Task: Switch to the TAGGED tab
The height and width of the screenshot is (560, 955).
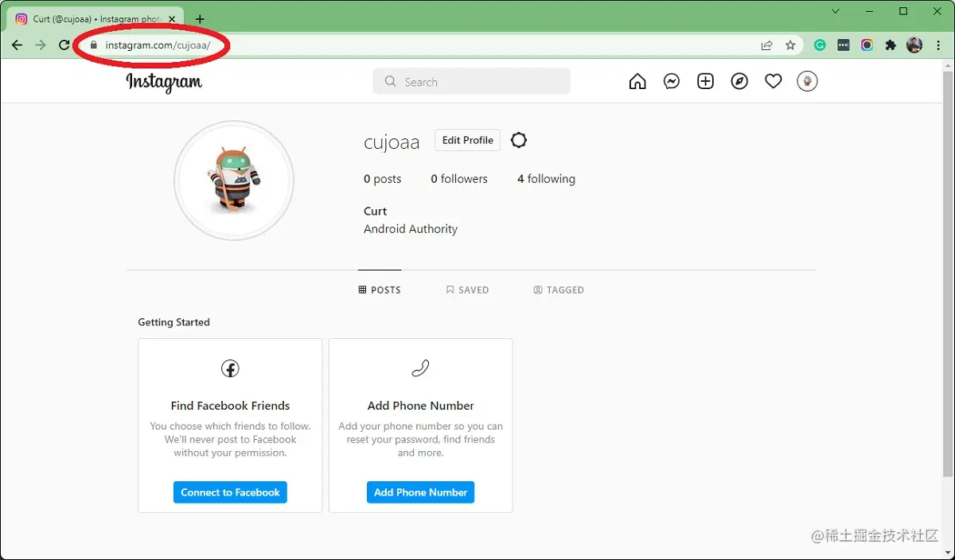Action: [559, 290]
